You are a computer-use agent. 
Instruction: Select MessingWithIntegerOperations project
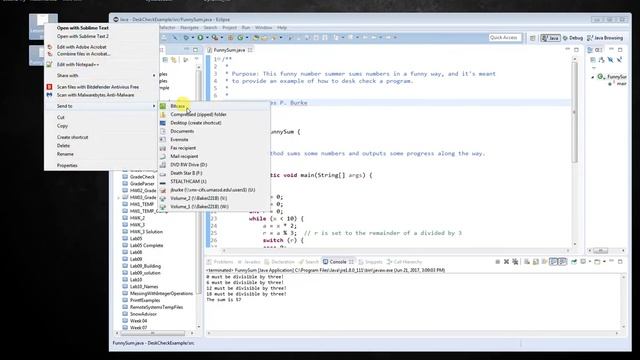[161, 293]
